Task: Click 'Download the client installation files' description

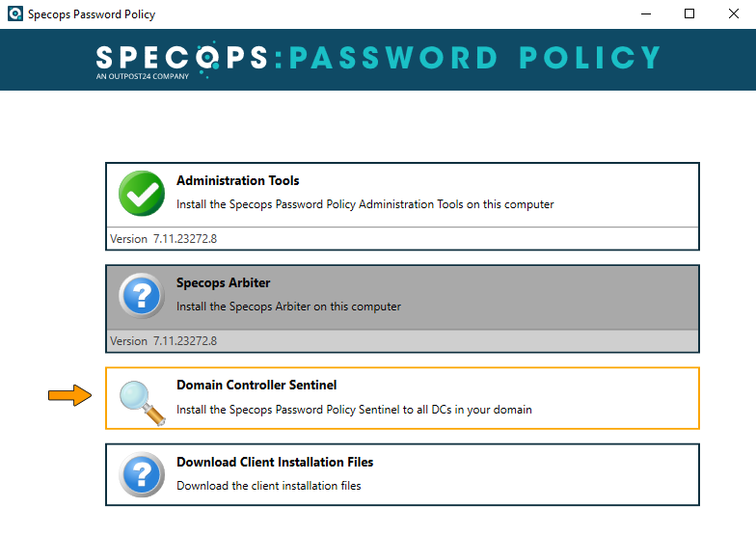Action: coord(268,486)
